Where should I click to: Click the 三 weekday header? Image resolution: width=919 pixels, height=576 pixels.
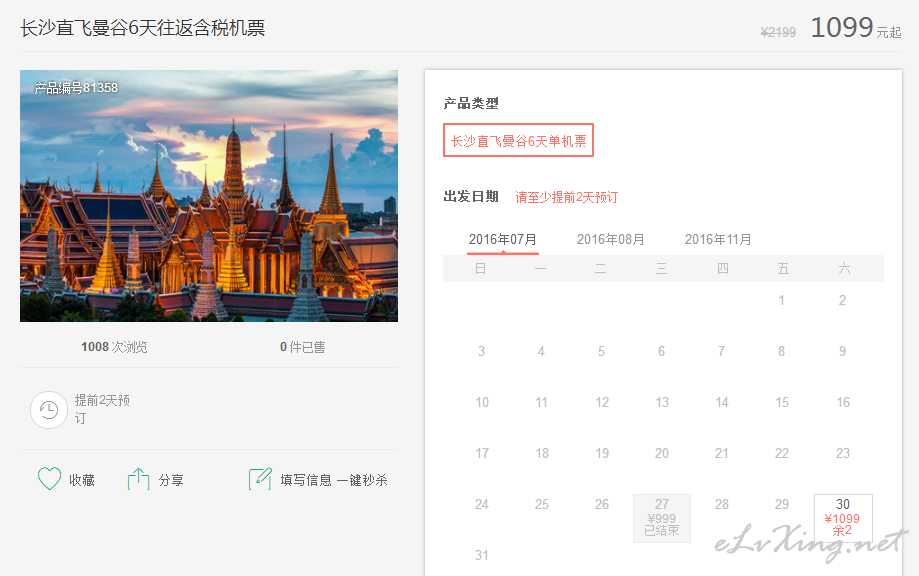[662, 269]
